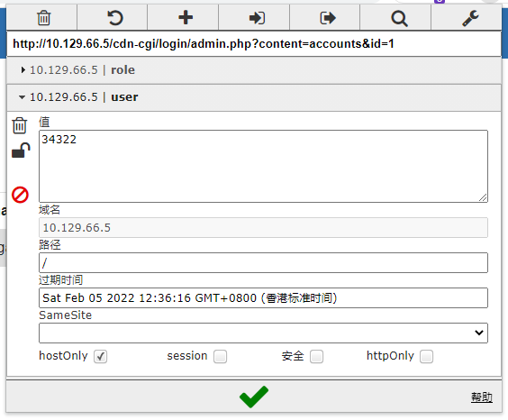508x420 pixels.
Task: Open the cookie search magnifier
Action: click(399, 18)
